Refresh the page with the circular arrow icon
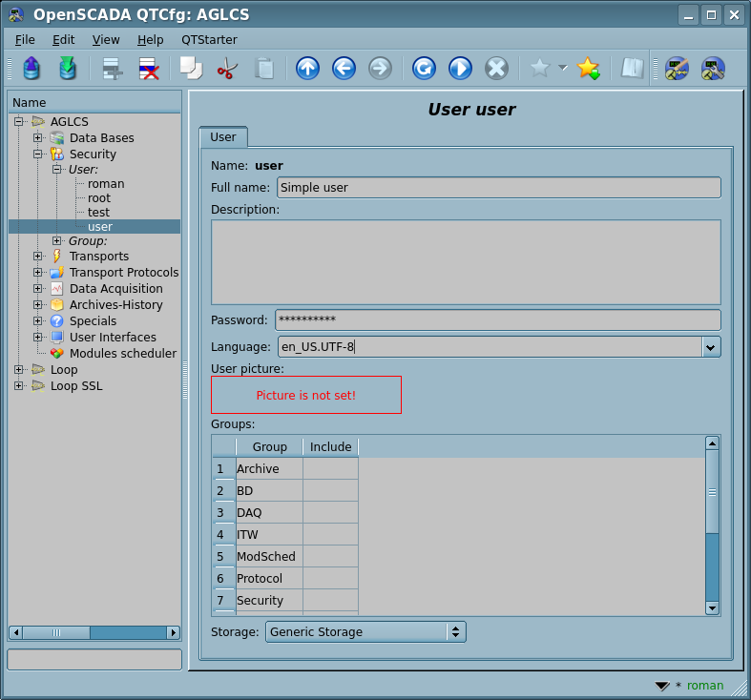751x700 pixels. click(424, 69)
